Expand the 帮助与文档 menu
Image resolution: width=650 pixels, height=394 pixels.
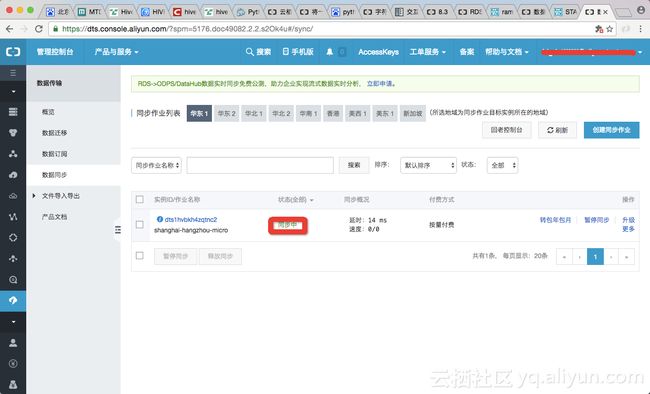507,52
